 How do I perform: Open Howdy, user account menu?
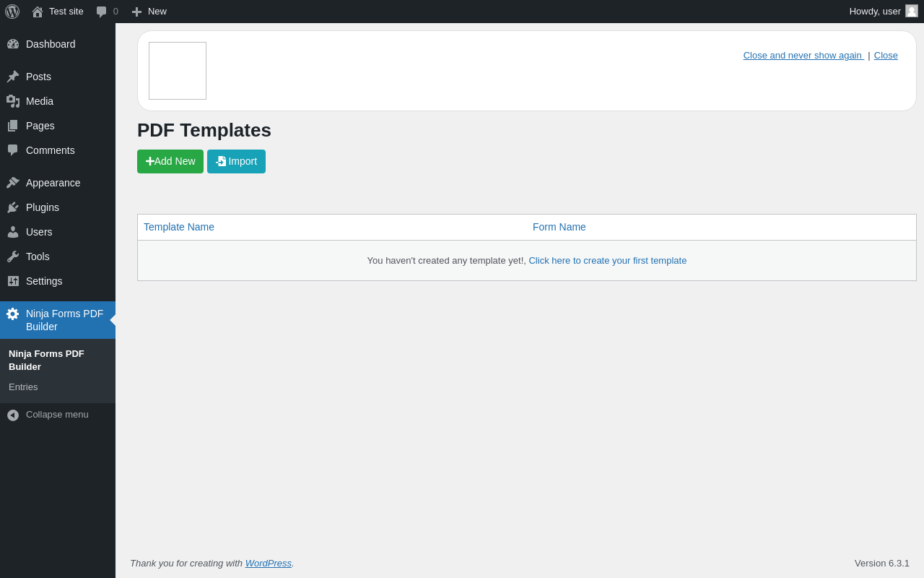(884, 12)
